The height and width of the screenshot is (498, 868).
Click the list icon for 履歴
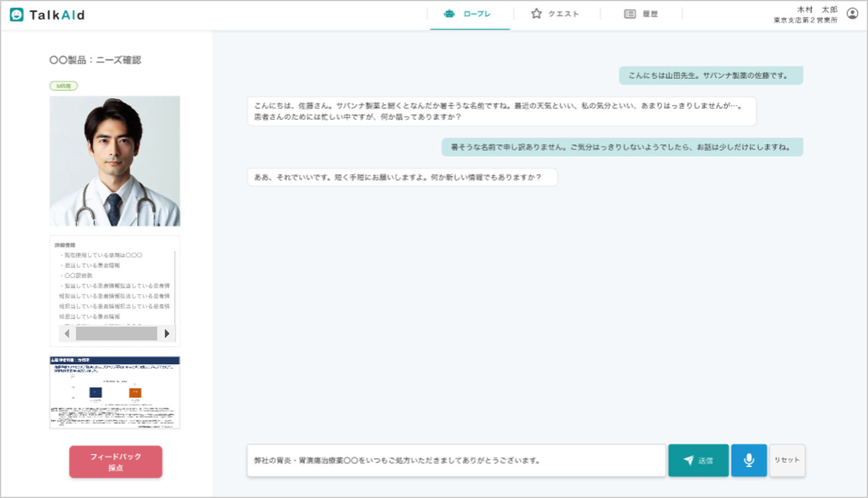[629, 14]
